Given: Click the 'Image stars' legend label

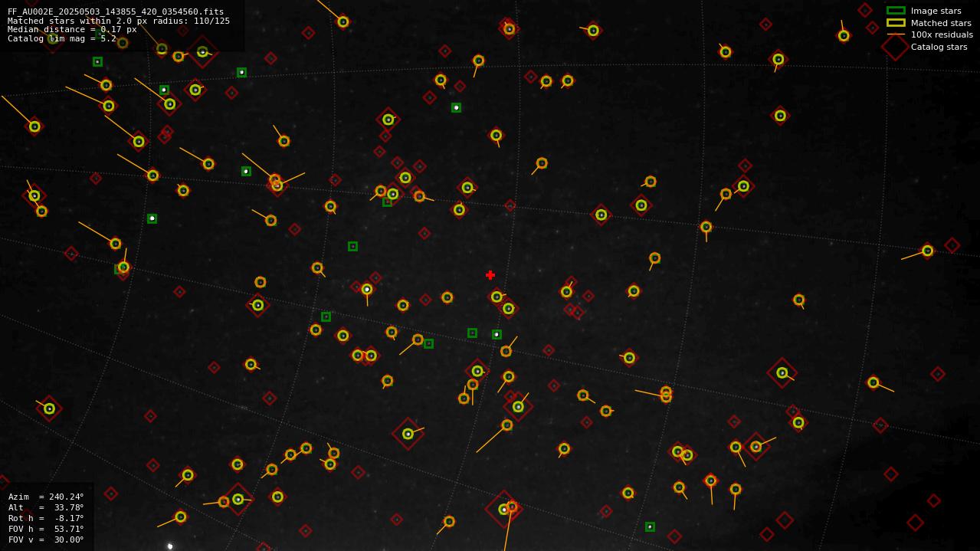Looking at the screenshot, I should click(x=936, y=11).
